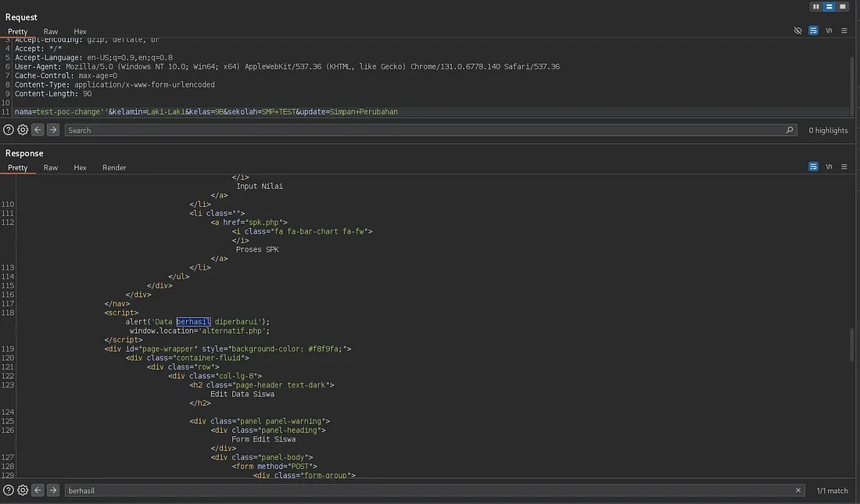The height and width of the screenshot is (504, 860).
Task: Go to next match in Response search
Action: (x=52, y=490)
